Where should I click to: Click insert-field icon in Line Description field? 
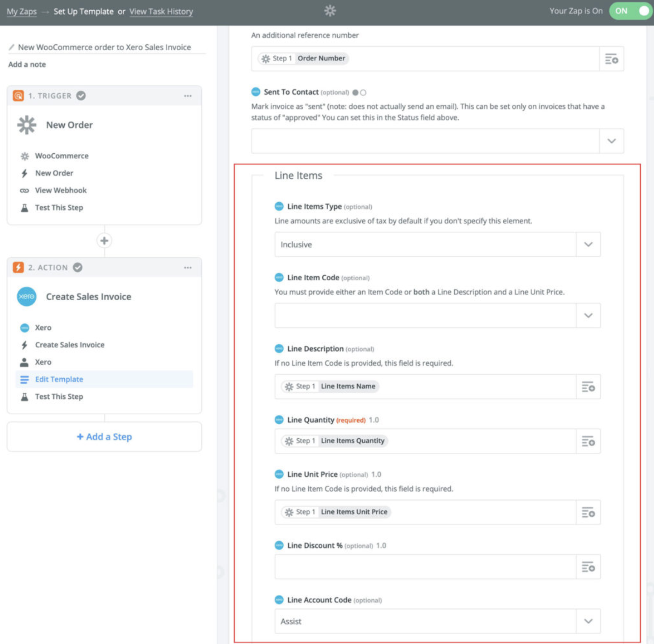click(588, 387)
